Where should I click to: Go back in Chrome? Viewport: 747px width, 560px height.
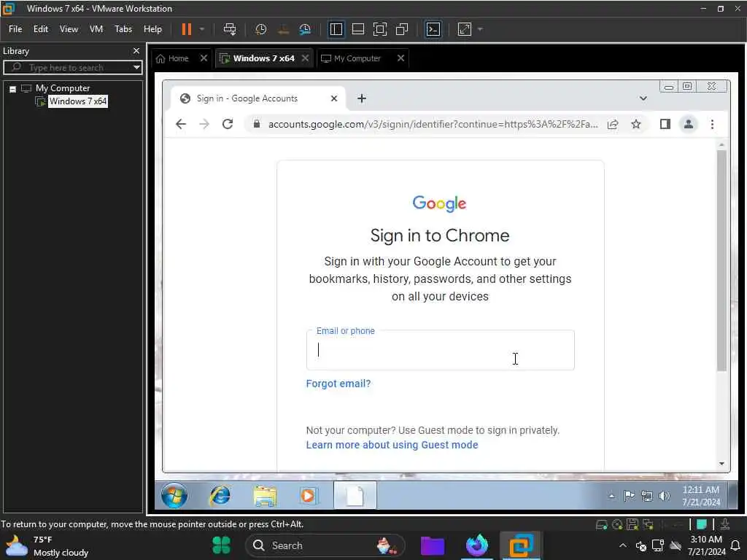tap(181, 124)
